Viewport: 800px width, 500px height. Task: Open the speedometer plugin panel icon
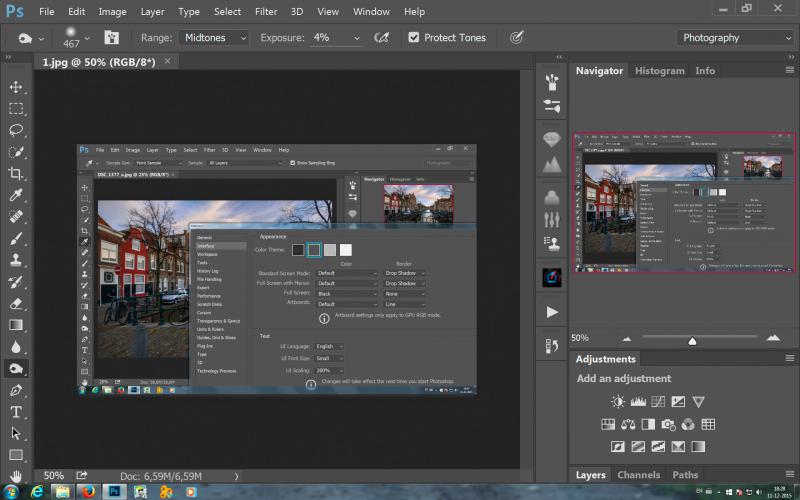pos(552,278)
